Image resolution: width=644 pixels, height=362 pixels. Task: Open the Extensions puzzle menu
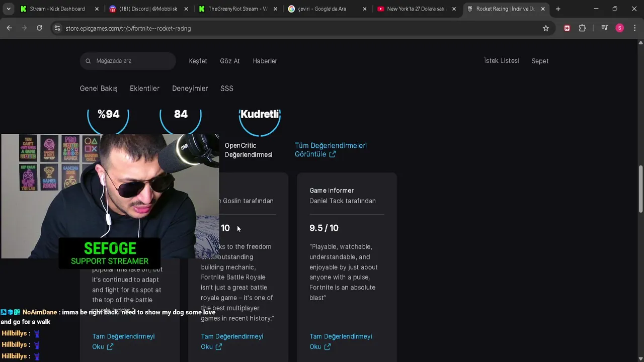tap(582, 28)
